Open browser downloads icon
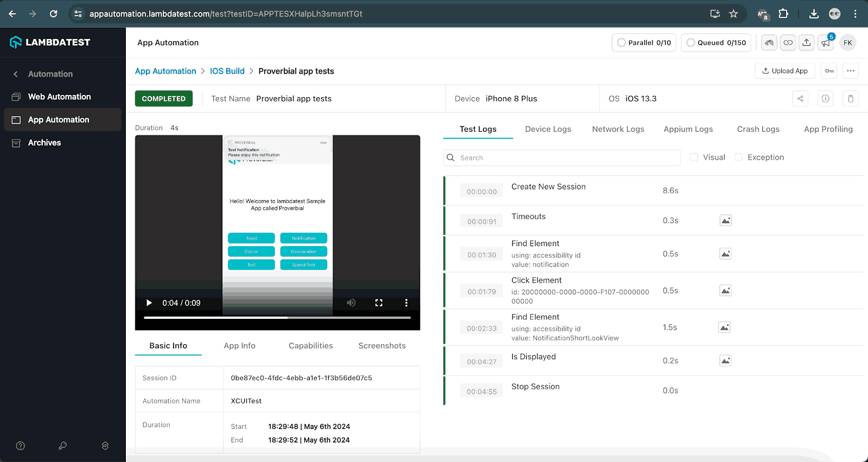Screen dimensions: 868x462 pyautogui.click(x=814, y=14)
